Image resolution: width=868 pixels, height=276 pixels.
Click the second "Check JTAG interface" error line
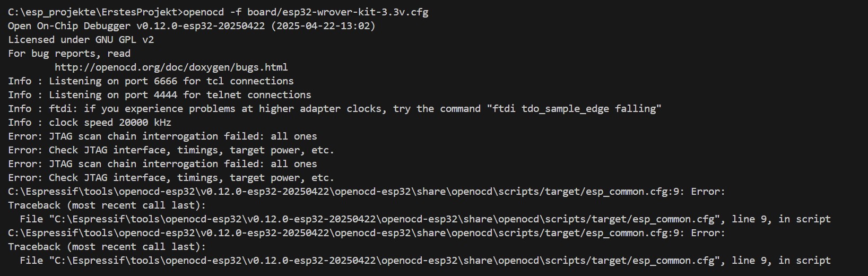pyautogui.click(x=171, y=178)
